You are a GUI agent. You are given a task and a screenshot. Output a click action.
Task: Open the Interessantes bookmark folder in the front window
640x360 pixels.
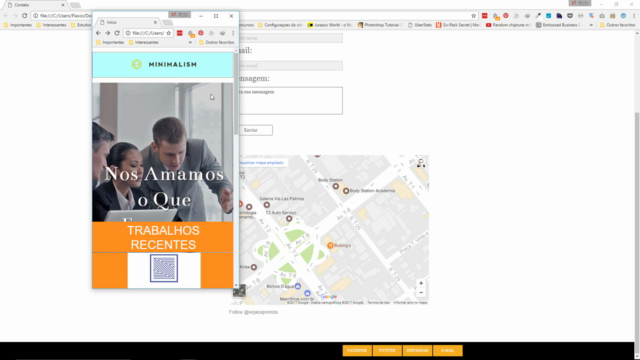pos(144,42)
